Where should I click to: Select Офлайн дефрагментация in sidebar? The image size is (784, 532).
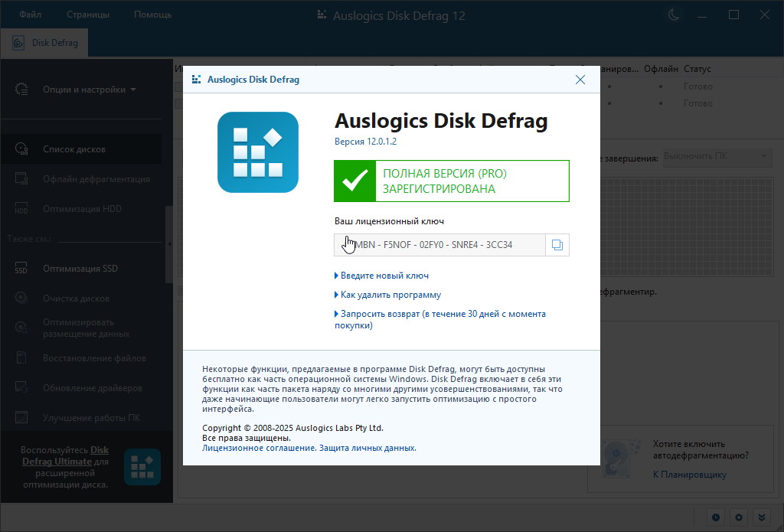[x=81, y=179]
